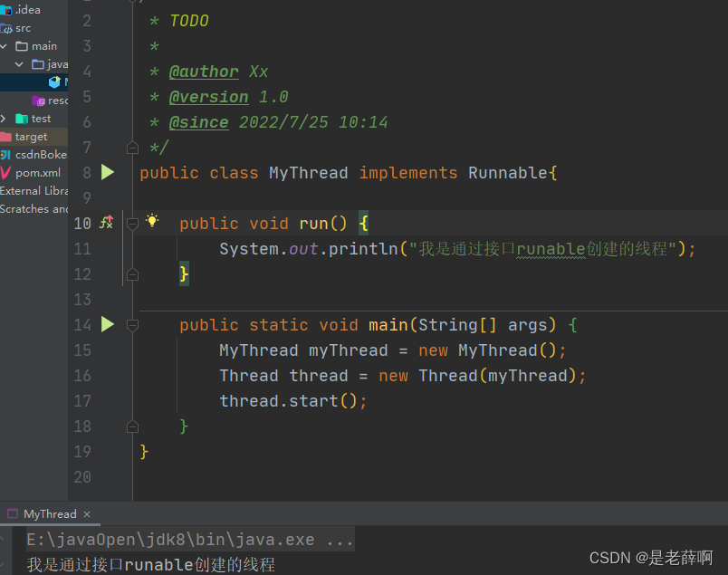Collapse the Javadoc comment fold on line 7
The image size is (728, 575).
132,148
